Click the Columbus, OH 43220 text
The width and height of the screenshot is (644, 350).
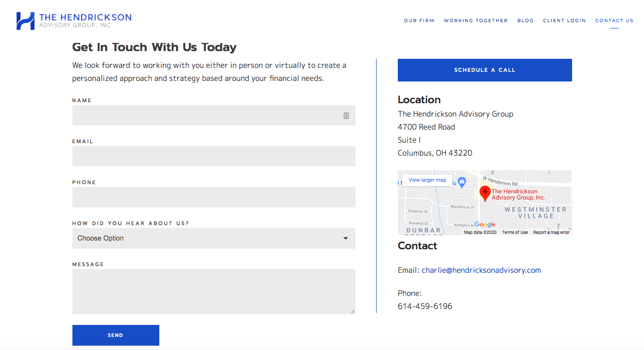435,153
